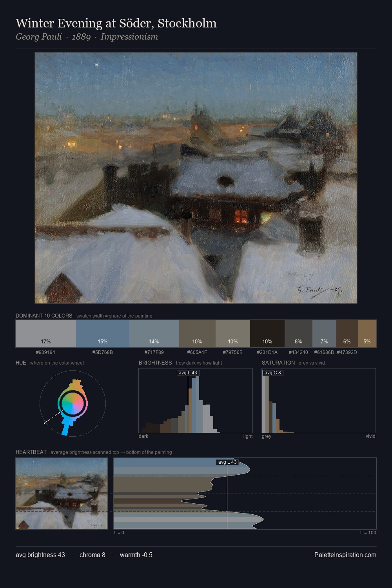This screenshot has height=588, width=392.
Task: Click the Georg Pauli 1889 Impressionism subtitle
Action: (87, 37)
